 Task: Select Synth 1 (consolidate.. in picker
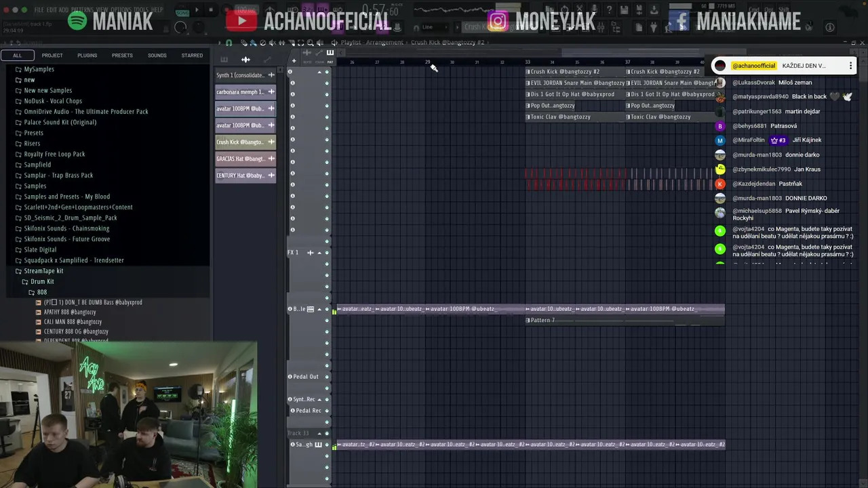click(x=245, y=75)
